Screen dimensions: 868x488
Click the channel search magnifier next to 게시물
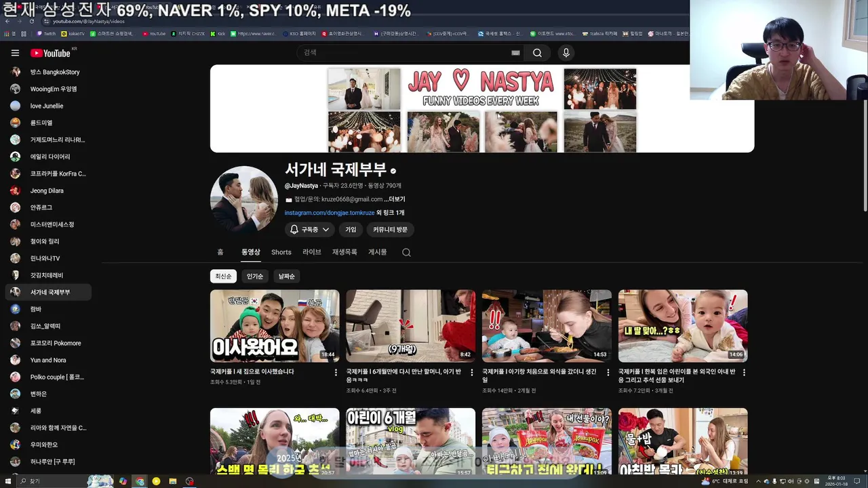406,252
